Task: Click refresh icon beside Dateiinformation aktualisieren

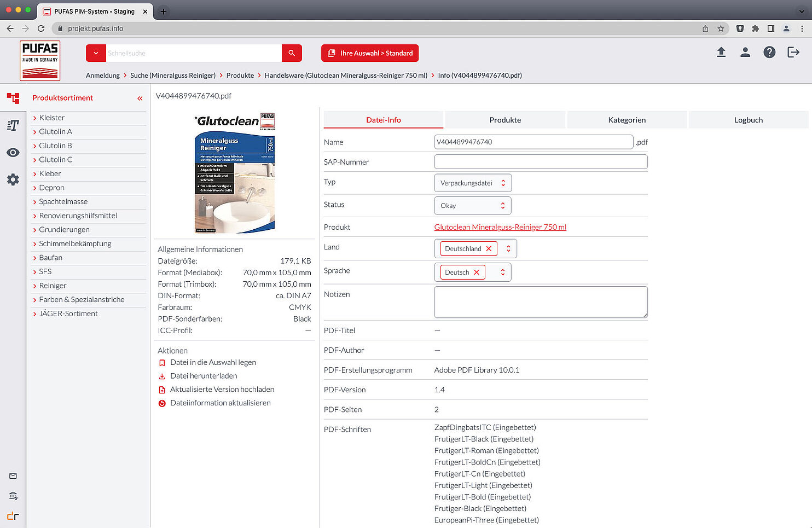Action: [x=162, y=403]
